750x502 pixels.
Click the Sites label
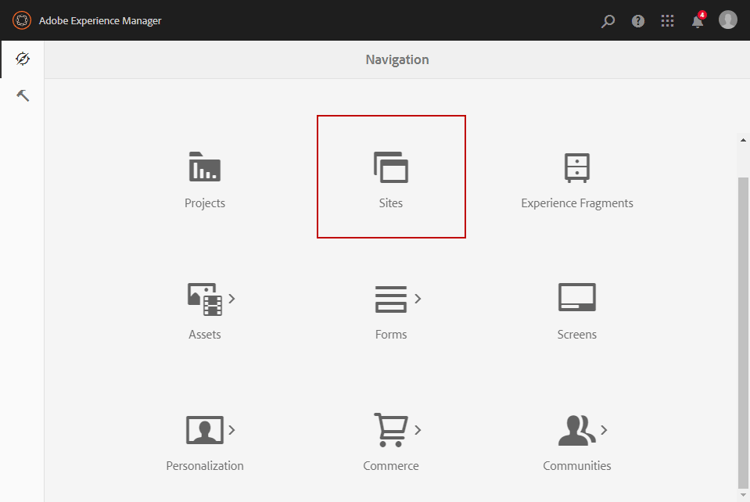391,203
